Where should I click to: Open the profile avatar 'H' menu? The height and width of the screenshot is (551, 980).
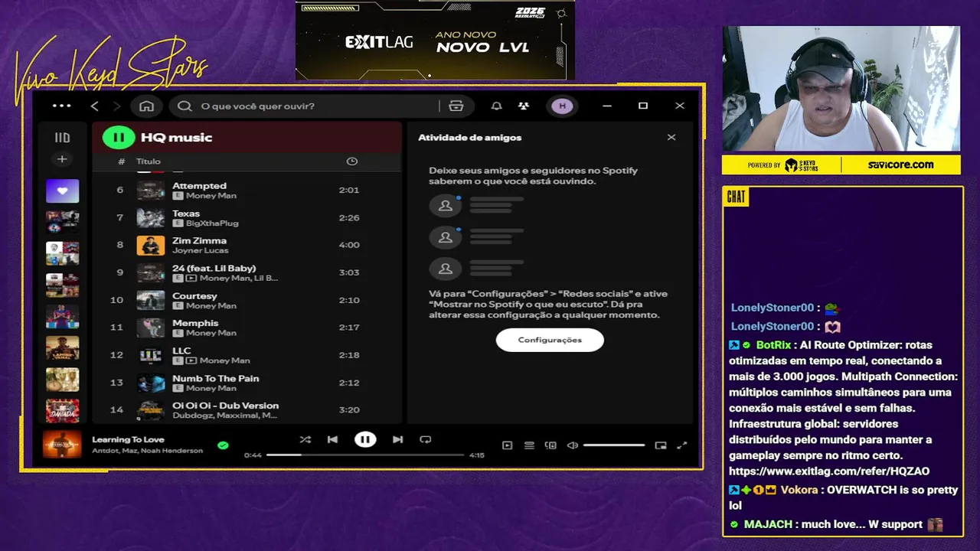pyautogui.click(x=562, y=106)
